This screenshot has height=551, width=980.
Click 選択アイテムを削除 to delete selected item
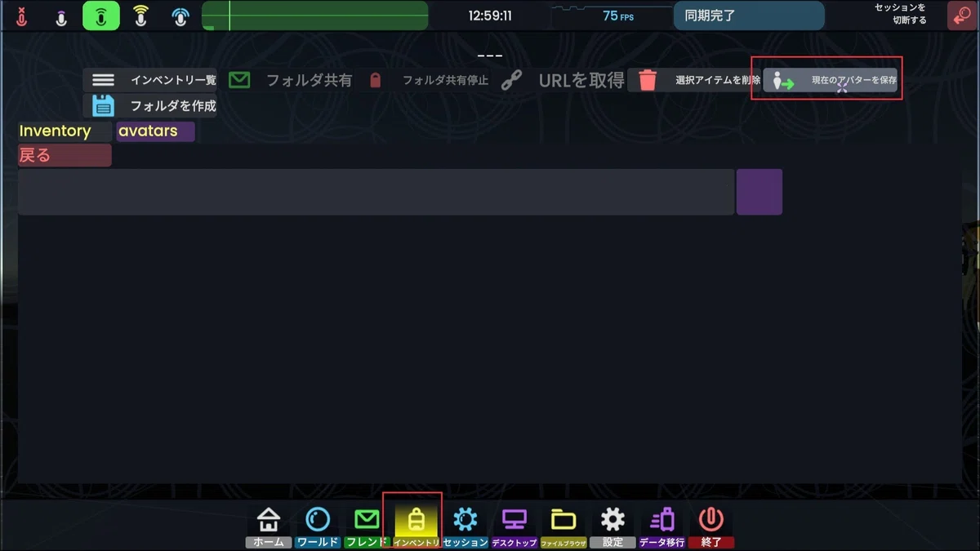[x=718, y=80]
